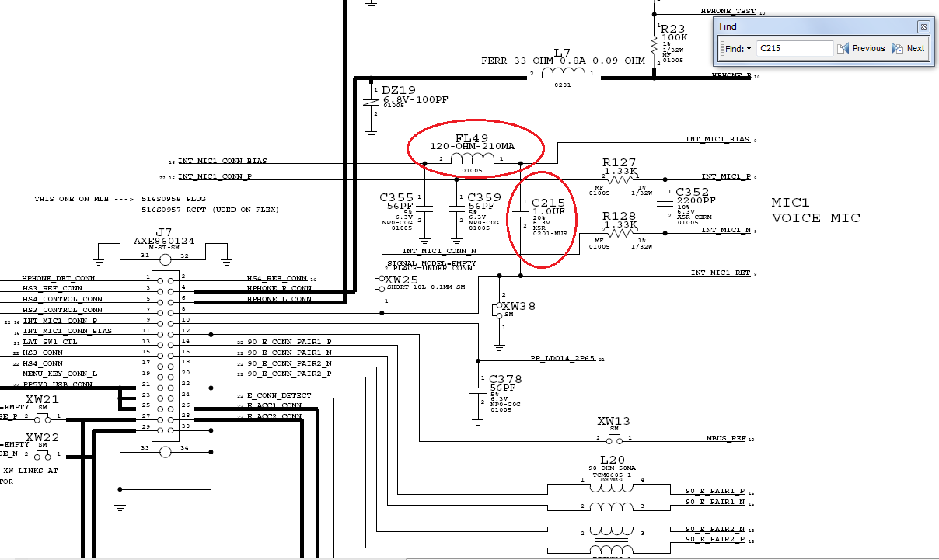This screenshot has width=939, height=560.
Task: Select the INT_MIC1_RET net label
Action: [721, 273]
